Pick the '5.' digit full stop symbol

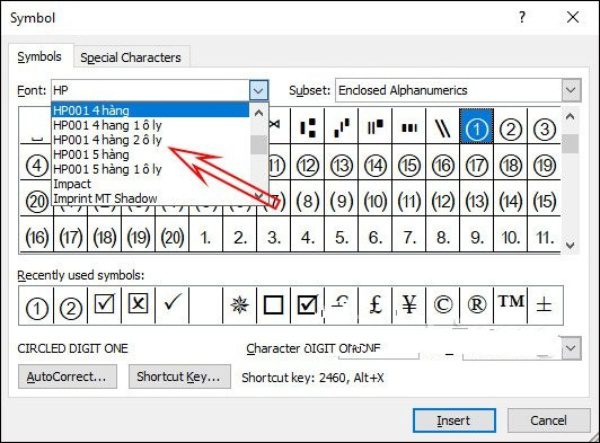[341, 237]
